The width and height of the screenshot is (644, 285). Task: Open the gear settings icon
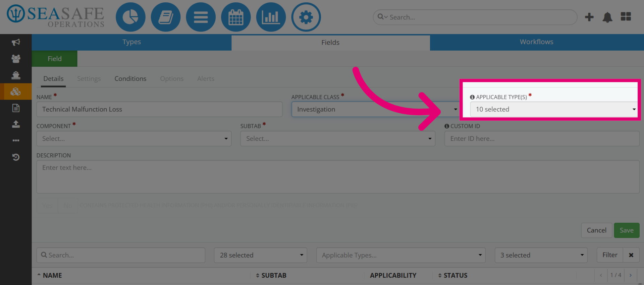306,17
